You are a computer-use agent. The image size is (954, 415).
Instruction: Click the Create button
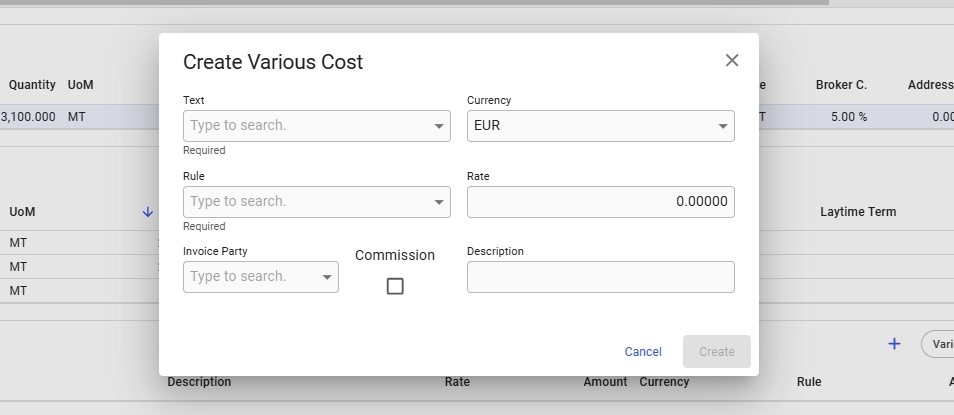click(x=716, y=352)
